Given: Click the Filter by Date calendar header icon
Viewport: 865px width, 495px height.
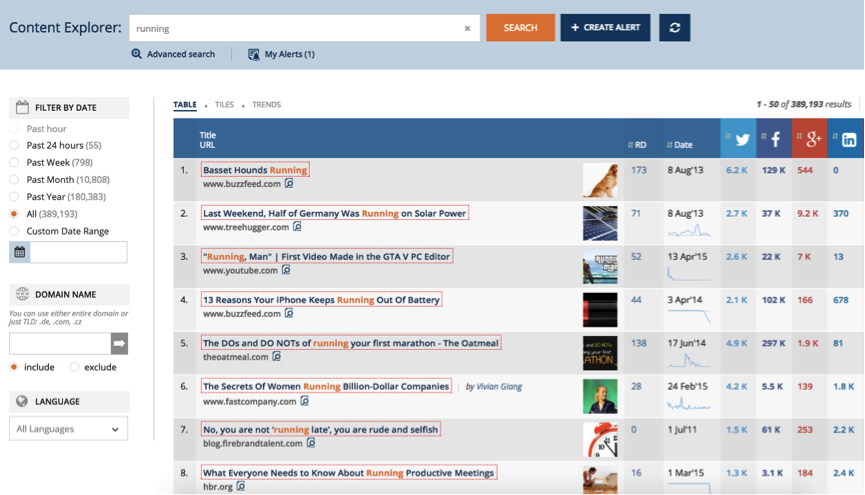Looking at the screenshot, I should point(22,107).
